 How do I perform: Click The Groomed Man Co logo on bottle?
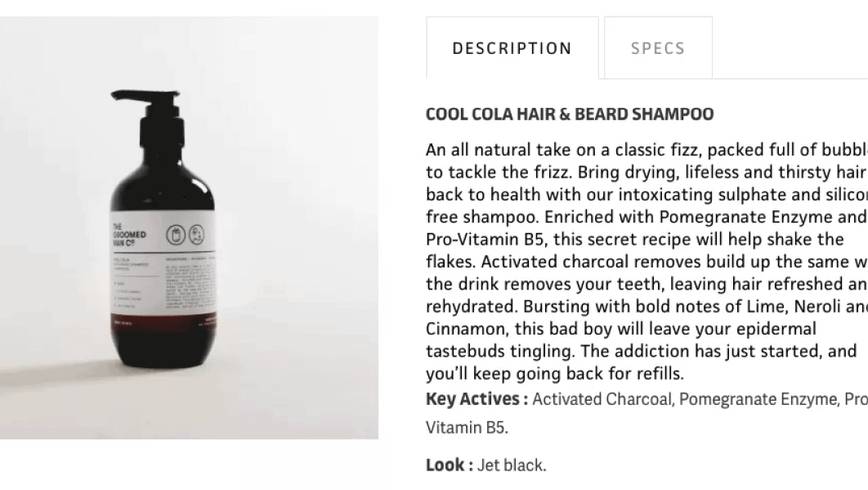(x=129, y=235)
